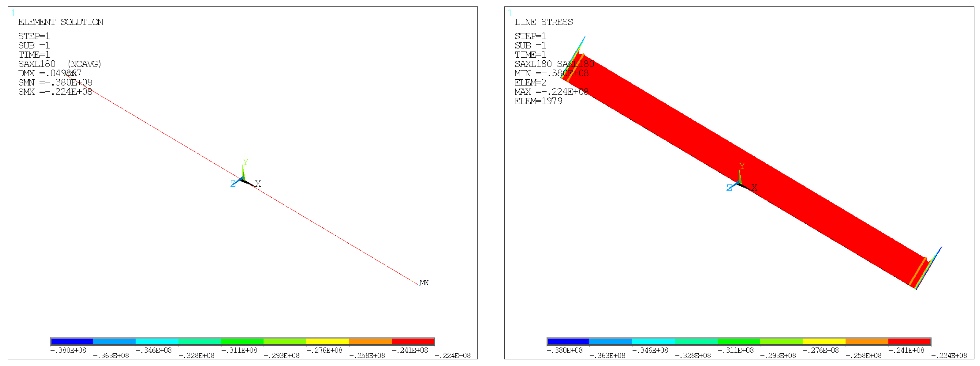Image resolution: width=980 pixels, height=366 pixels.
Task: Click the ELEMENT SOLUTION title text
Action: point(61,22)
